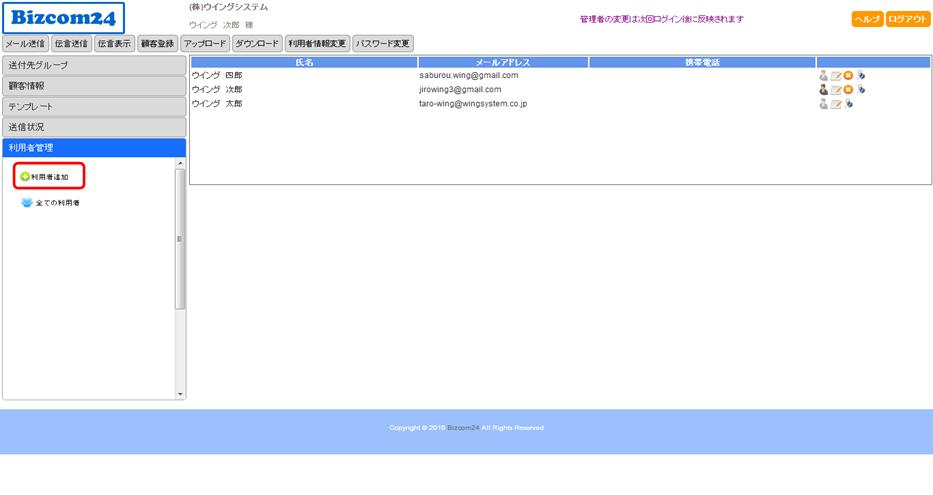Screen dimensions: 933x495
Task: Open the パスワード変更 toolbar item
Action: click(x=383, y=44)
